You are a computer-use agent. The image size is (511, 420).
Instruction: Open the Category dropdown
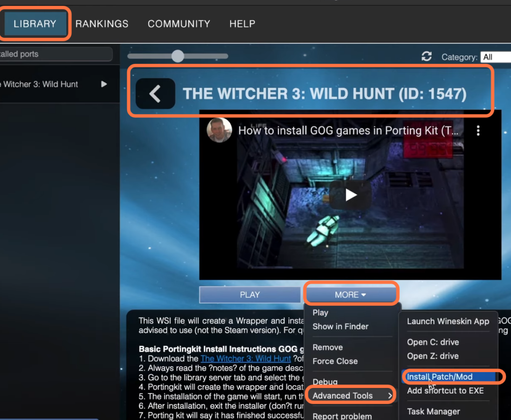tap(496, 57)
